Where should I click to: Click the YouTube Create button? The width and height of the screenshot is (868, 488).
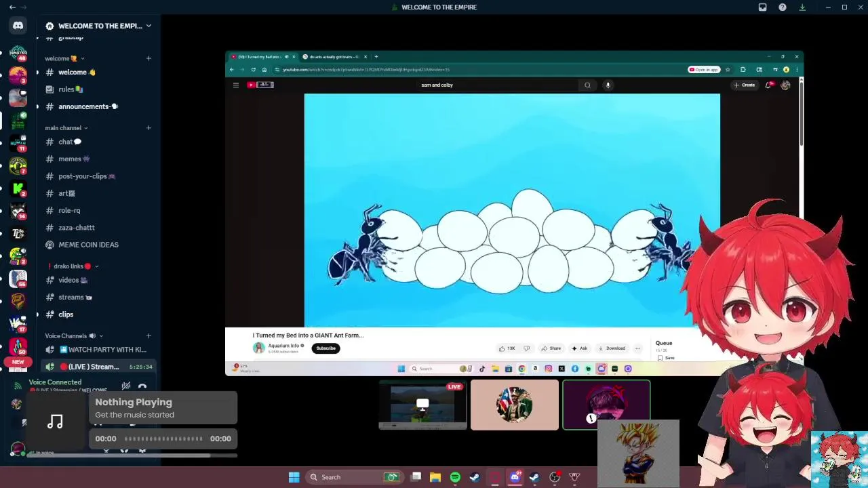pyautogui.click(x=744, y=85)
